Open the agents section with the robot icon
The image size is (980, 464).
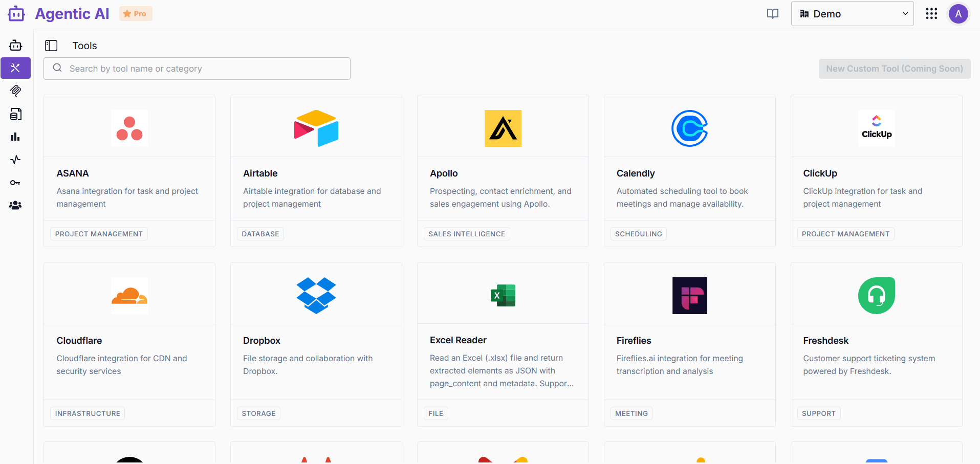tap(15, 45)
